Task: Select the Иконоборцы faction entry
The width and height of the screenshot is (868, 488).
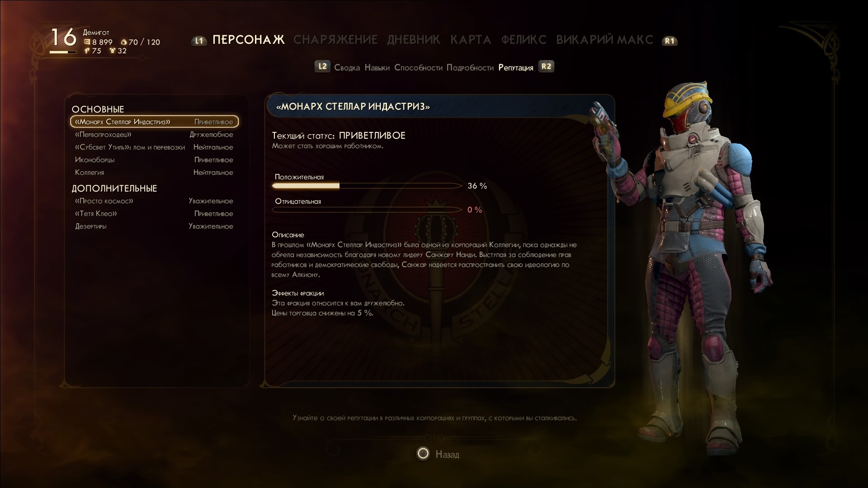Action: click(x=154, y=160)
